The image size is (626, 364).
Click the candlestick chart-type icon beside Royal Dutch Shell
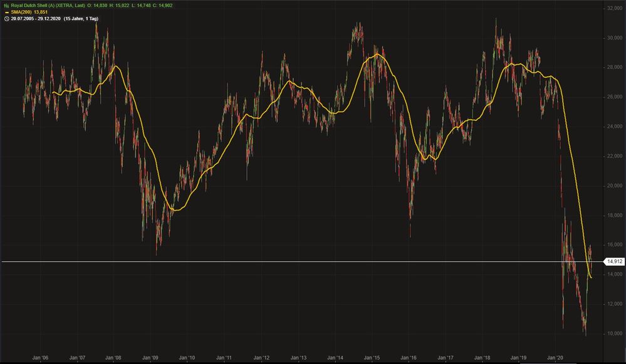coord(6,6)
